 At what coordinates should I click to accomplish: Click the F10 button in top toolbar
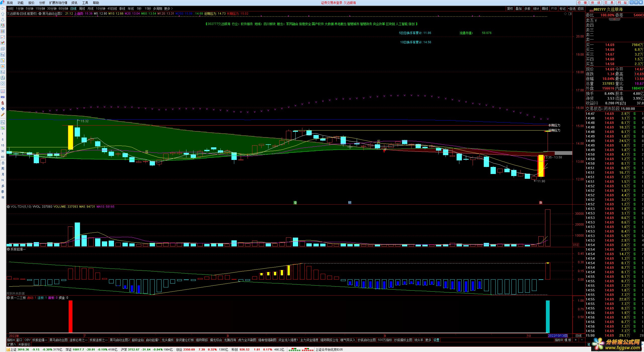pos(554,9)
